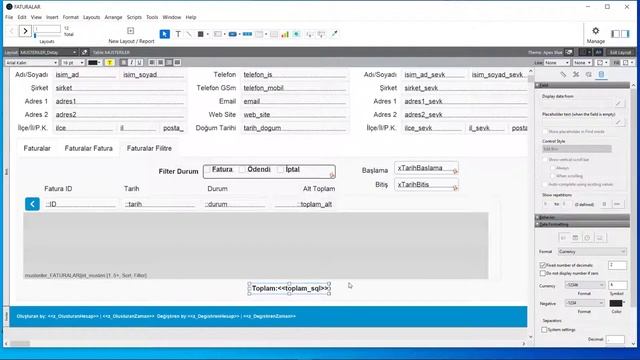
Task: Toggle underline text formatting
Action: tap(139, 62)
